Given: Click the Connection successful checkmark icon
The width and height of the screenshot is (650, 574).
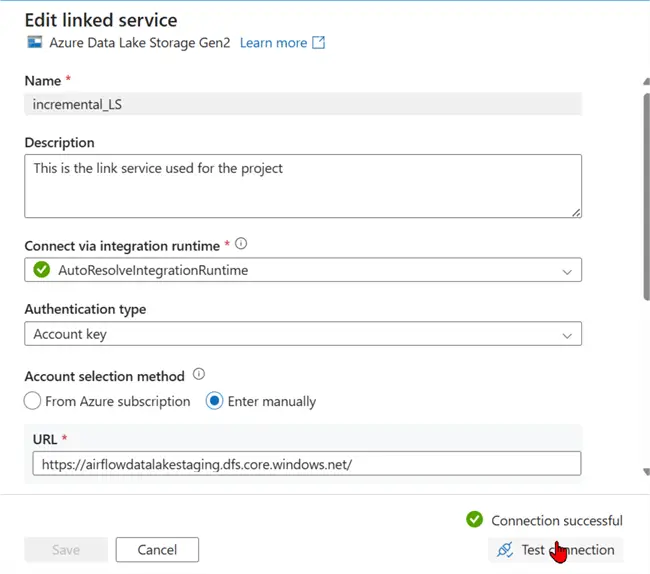Looking at the screenshot, I should [475, 520].
